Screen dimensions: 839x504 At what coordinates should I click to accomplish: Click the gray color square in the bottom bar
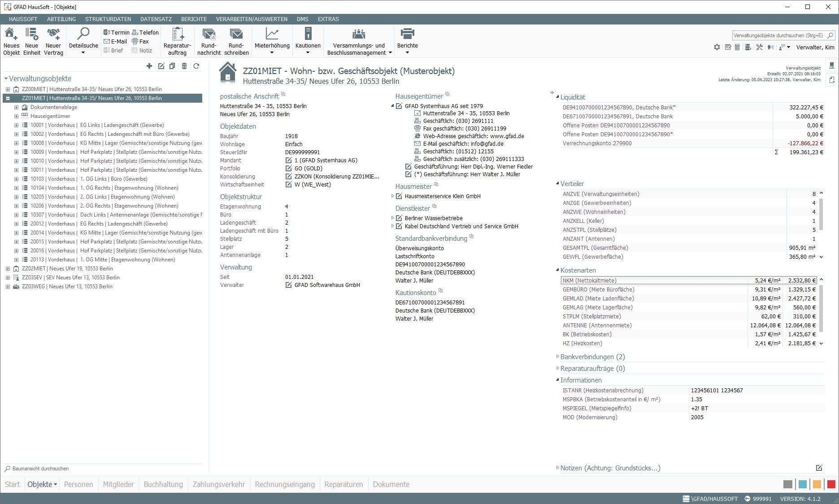click(x=788, y=484)
